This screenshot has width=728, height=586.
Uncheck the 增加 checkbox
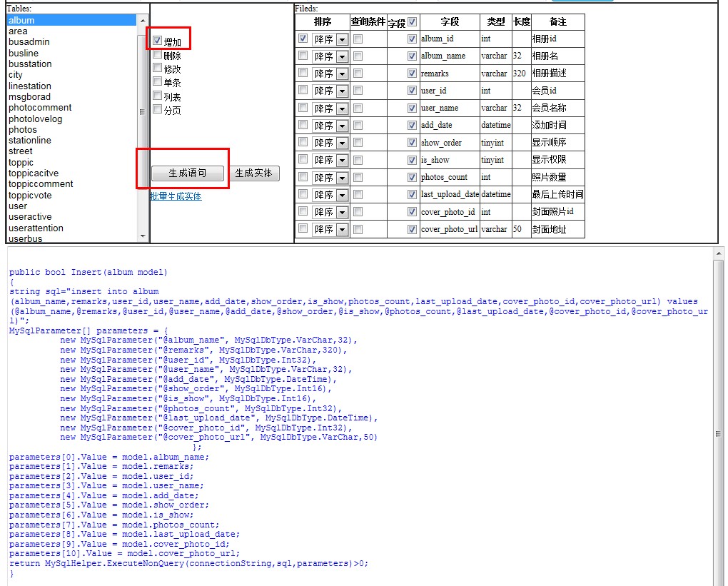point(158,41)
